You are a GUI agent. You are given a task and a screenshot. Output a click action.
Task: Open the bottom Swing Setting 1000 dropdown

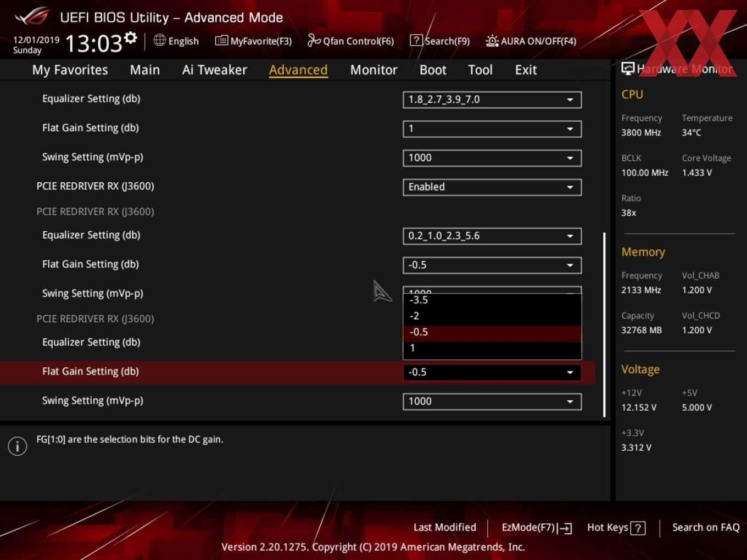click(492, 401)
